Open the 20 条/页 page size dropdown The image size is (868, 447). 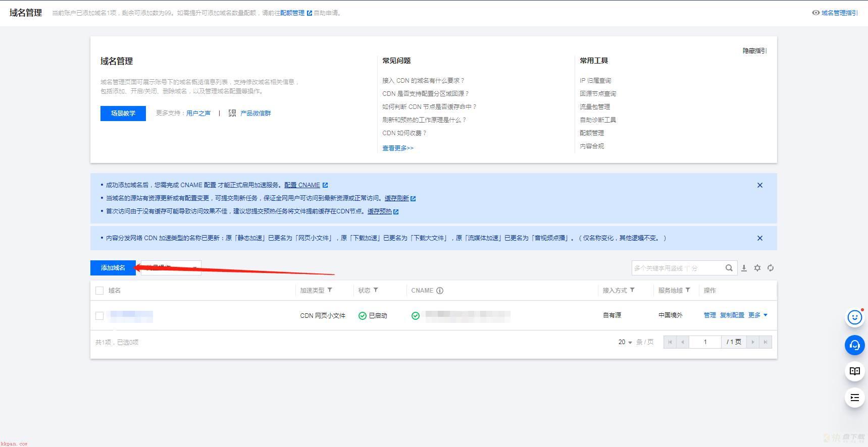(625, 342)
